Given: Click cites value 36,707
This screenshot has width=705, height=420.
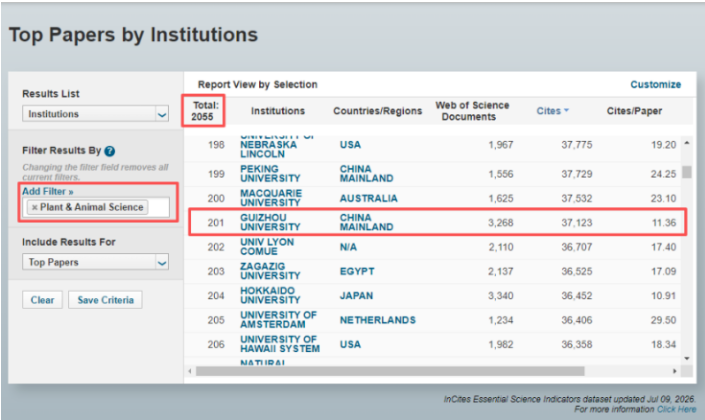Looking at the screenshot, I should [576, 247].
